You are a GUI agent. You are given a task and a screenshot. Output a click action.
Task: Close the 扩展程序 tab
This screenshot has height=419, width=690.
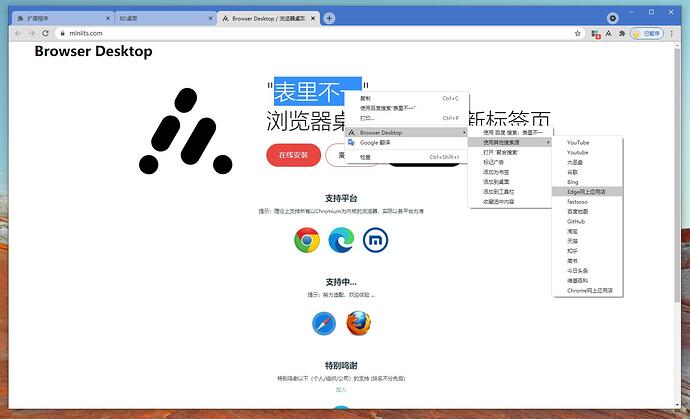[108, 18]
